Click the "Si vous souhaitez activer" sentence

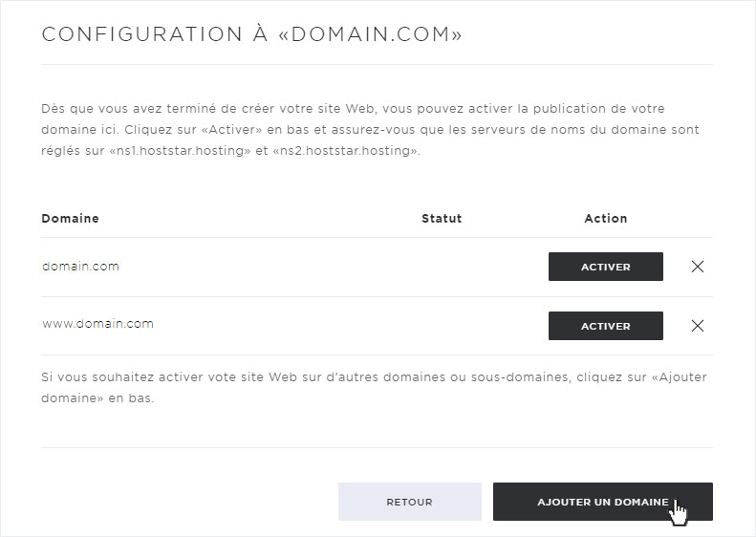[x=374, y=388]
